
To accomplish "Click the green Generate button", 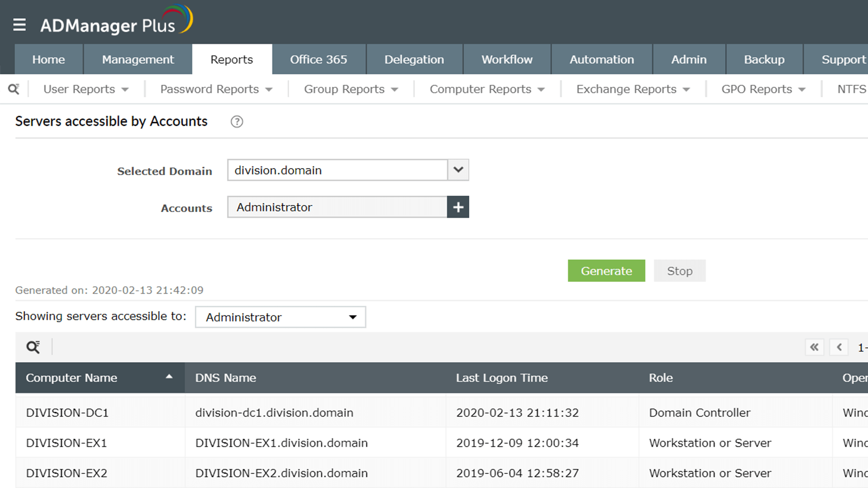I will [606, 271].
